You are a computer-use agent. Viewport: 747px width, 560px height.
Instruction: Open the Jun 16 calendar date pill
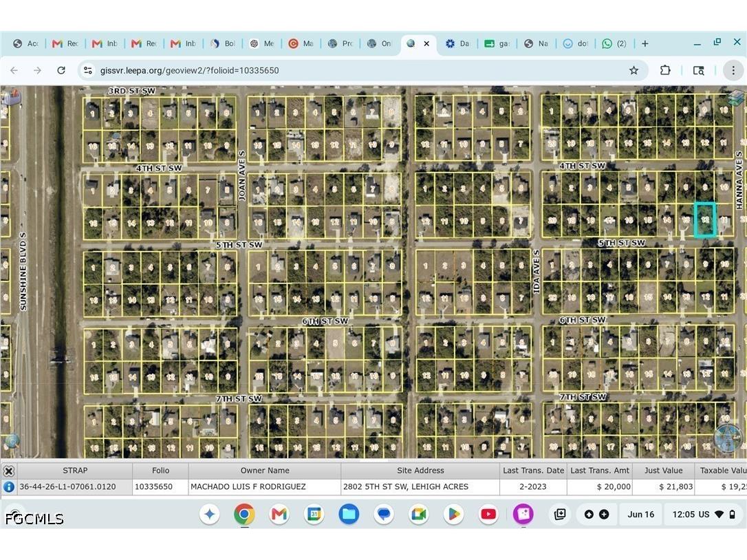(641, 514)
